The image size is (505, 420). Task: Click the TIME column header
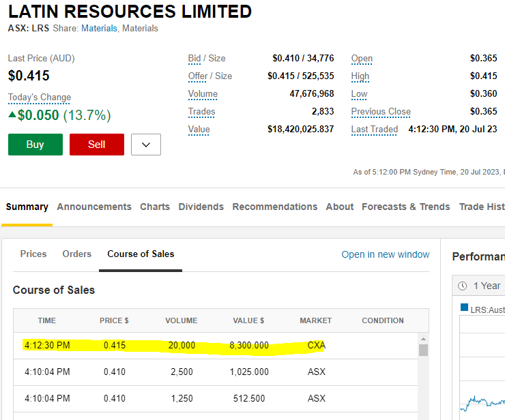(x=46, y=320)
